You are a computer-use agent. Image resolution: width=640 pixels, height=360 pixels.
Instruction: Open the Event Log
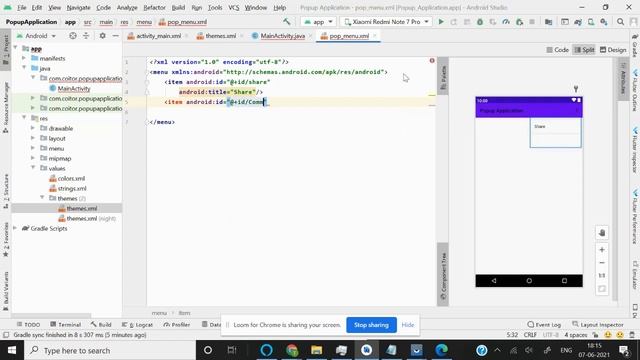(x=544, y=324)
